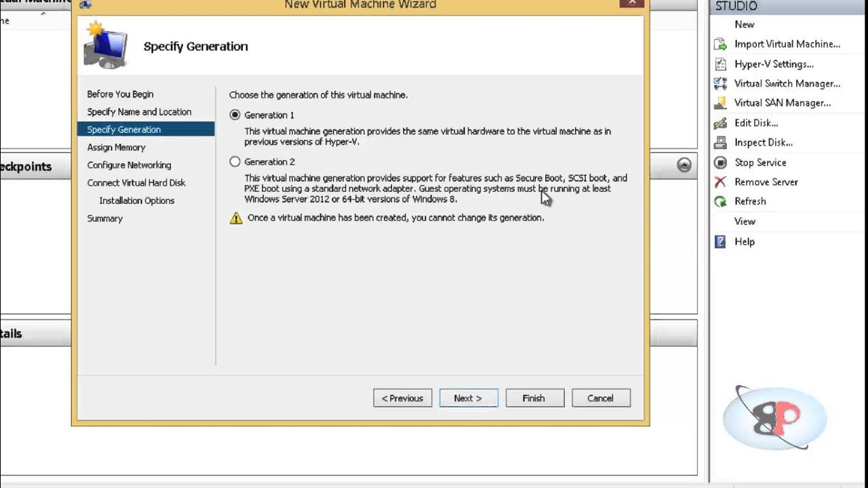Go to Connect Virtual Hard Disk step
The image size is (868, 488).
136,183
